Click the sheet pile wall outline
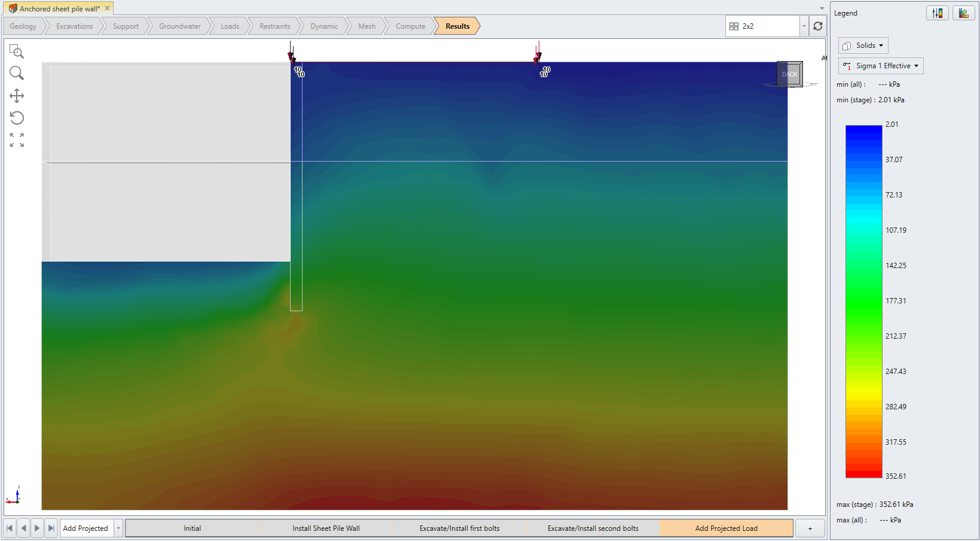 point(297,186)
